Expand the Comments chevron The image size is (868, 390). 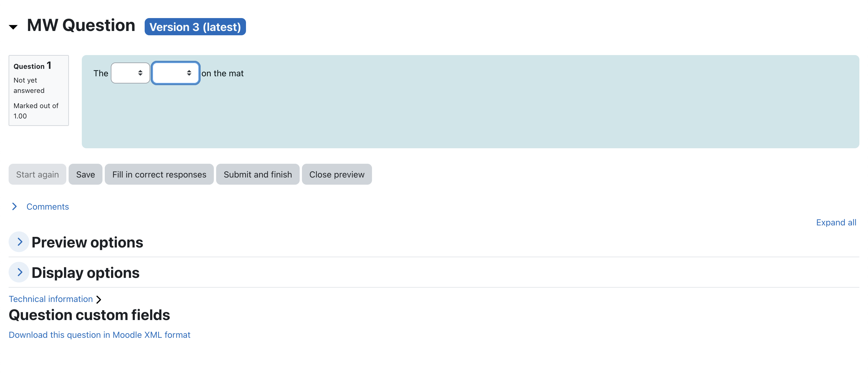[x=14, y=206]
